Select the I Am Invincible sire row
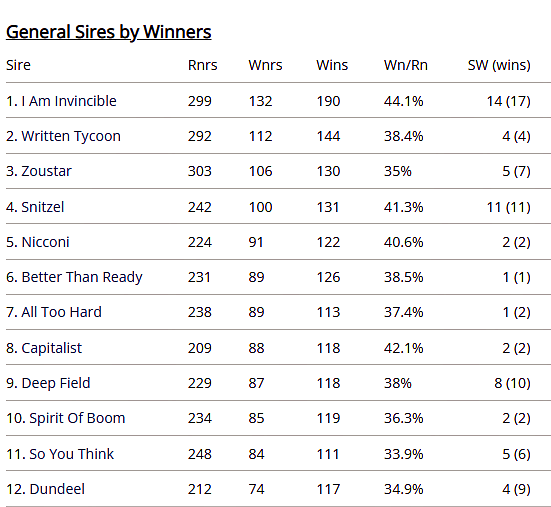551x507 pixels. [278, 101]
